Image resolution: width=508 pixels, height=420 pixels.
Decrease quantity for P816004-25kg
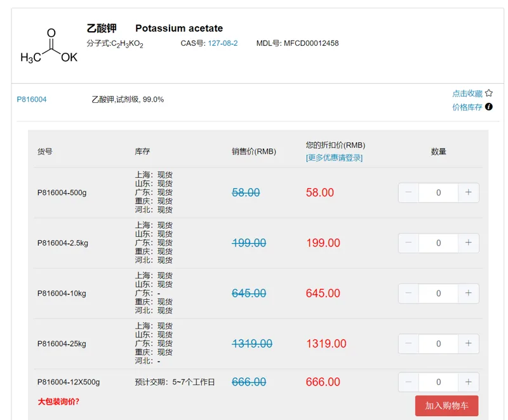408,344
